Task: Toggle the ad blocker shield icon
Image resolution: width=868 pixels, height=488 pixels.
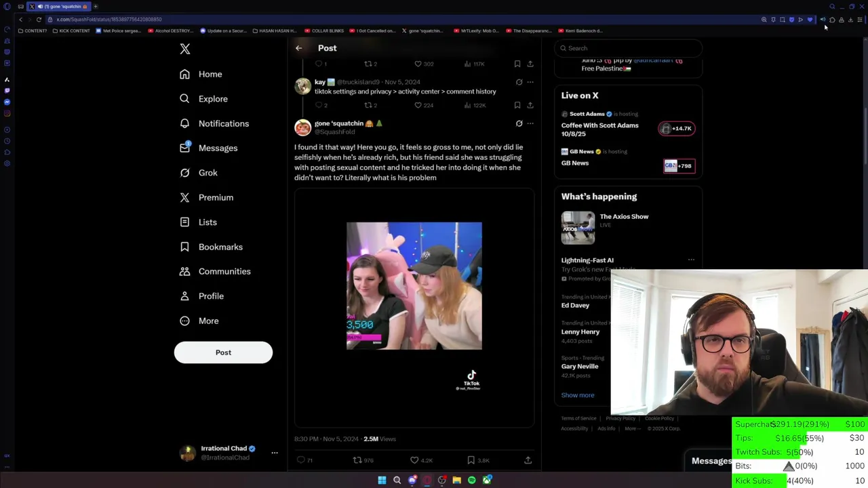Action: 791,20
